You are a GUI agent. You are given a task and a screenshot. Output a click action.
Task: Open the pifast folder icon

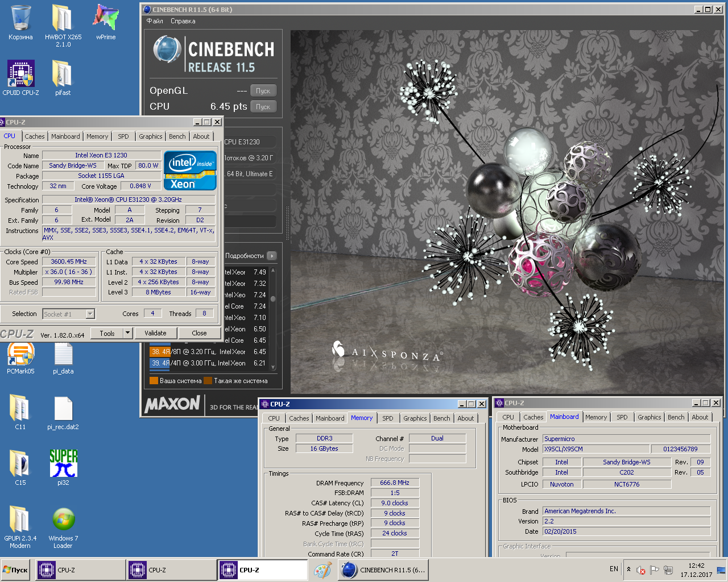point(63,78)
